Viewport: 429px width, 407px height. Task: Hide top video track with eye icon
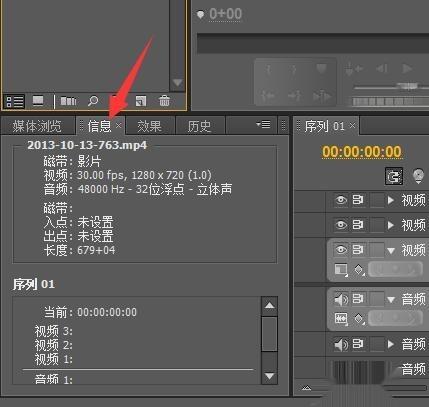341,200
